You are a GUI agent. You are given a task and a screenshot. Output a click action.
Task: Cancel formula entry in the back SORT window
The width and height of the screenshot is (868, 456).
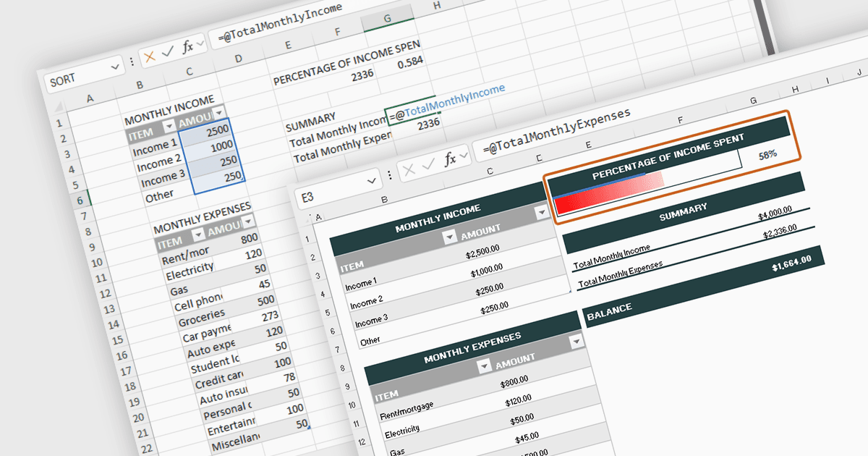[150, 56]
